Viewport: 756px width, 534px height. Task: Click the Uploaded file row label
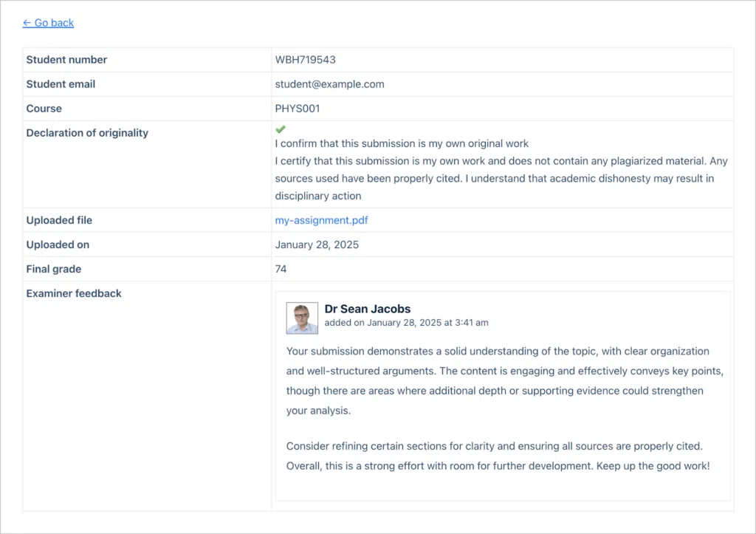(59, 220)
